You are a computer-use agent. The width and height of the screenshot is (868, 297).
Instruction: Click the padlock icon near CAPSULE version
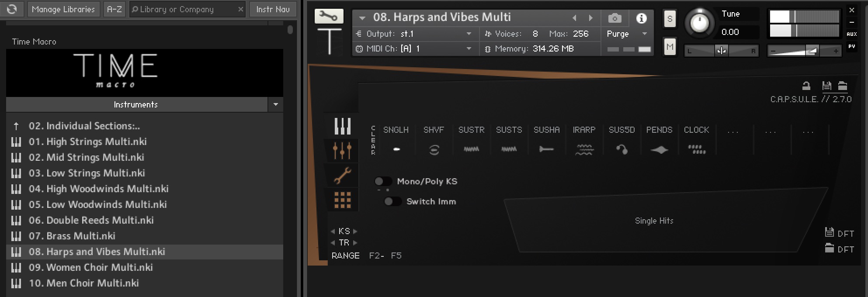pos(806,86)
